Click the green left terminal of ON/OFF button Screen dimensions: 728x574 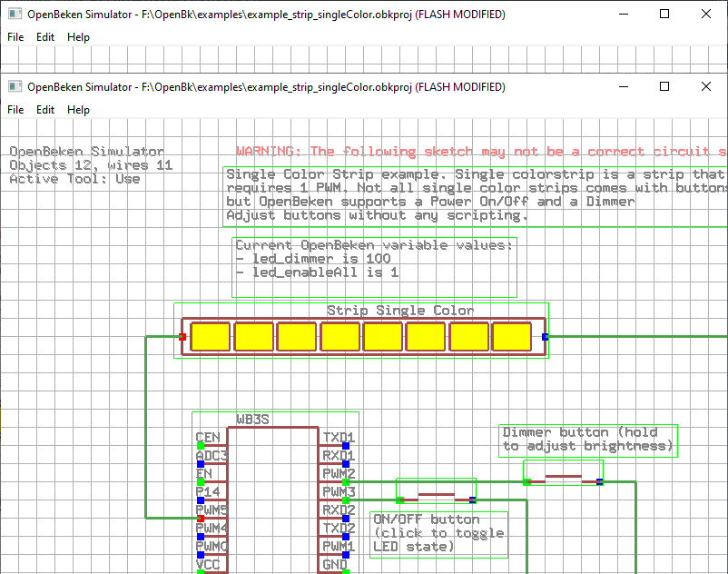[x=399, y=500]
